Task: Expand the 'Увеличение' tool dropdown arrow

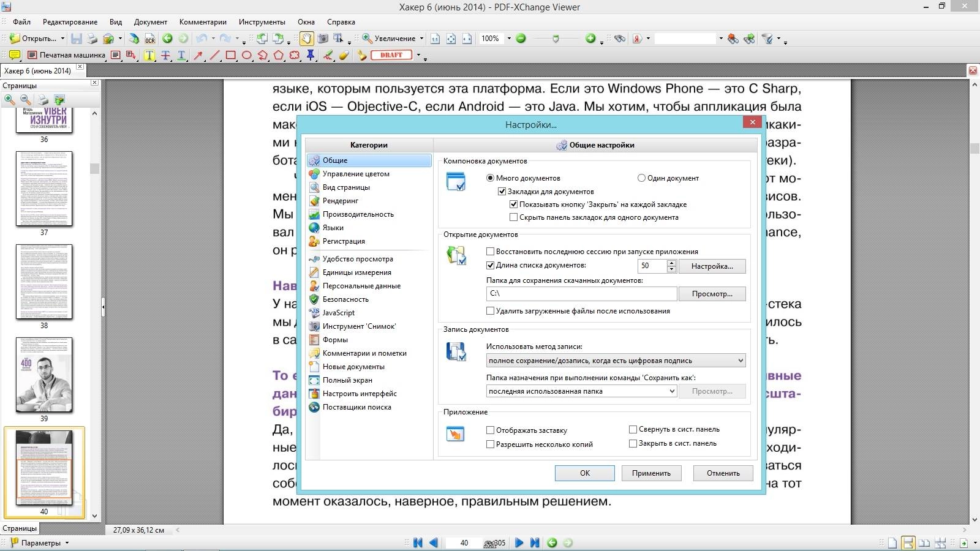Action: [421, 39]
